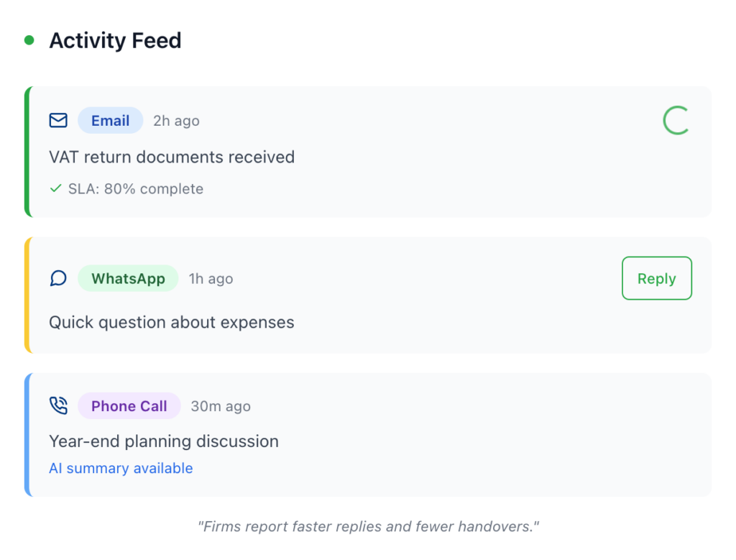Viewport: 736px width, 560px height.
Task: Select the WhatsApp badge
Action: 128,279
